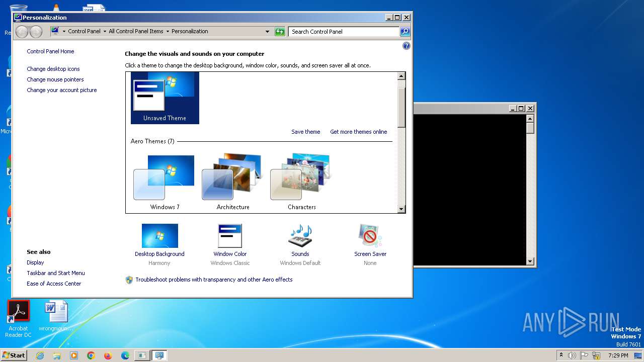Click the volume speaker tray icon
644x362 pixels.
(x=572, y=355)
